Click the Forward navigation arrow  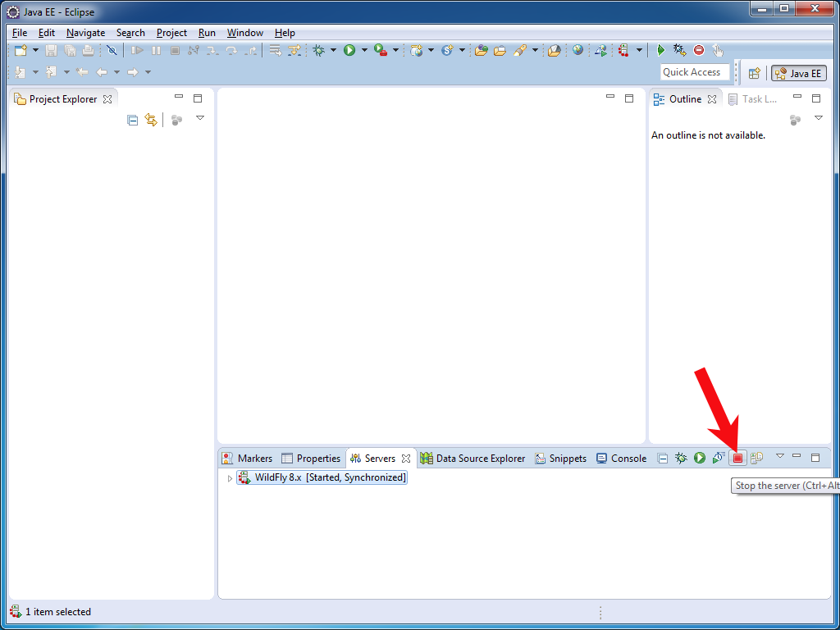pyautogui.click(x=132, y=72)
